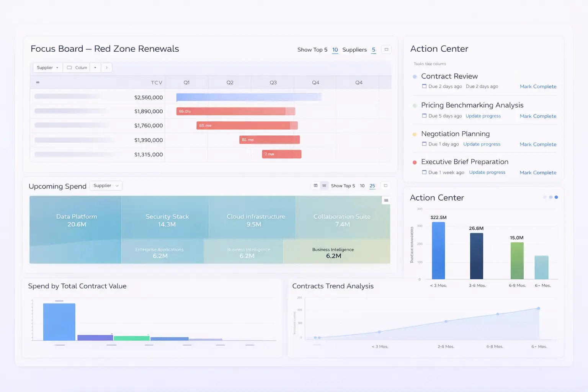Switch Upcoming Spend to the grid view icon

[x=315, y=186]
